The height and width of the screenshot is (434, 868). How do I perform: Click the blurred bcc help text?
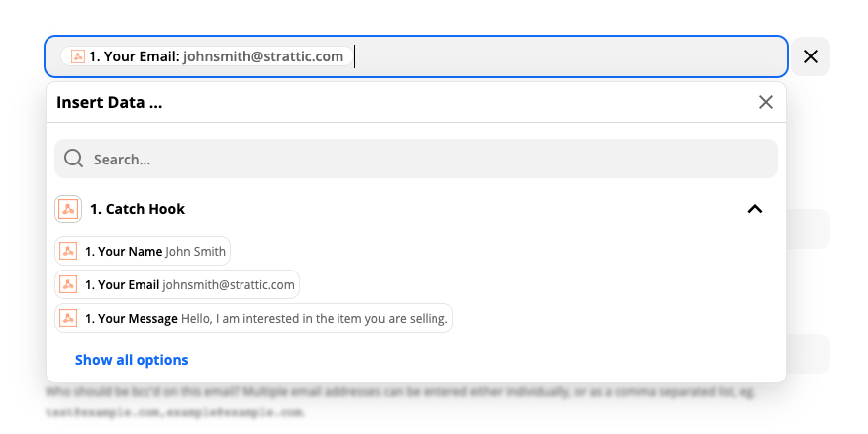pos(400,402)
